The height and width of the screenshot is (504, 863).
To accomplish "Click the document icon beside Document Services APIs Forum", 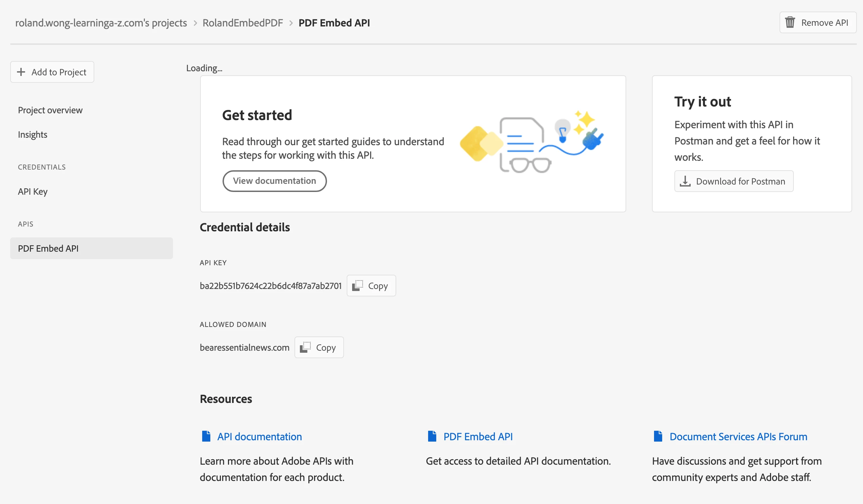I will [x=658, y=436].
